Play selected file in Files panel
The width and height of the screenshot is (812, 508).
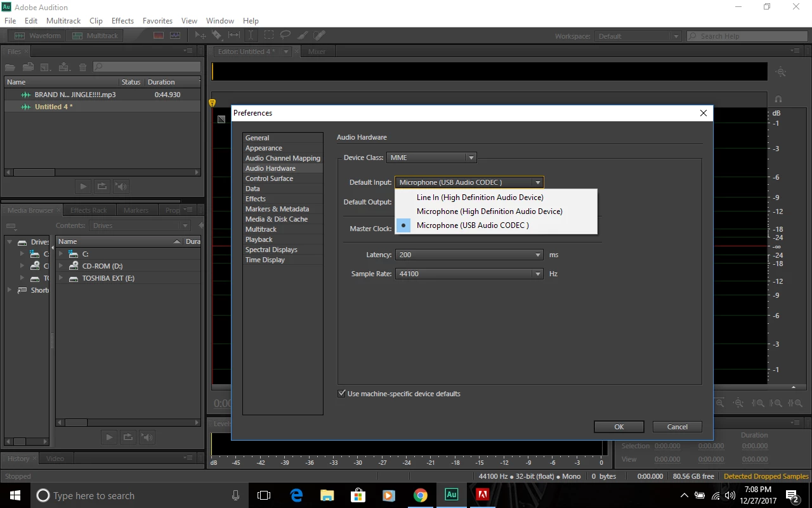tap(82, 187)
